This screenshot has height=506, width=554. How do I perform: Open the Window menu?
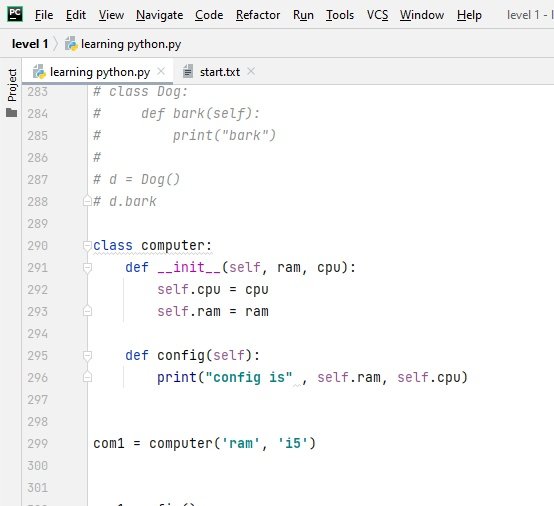coord(422,15)
